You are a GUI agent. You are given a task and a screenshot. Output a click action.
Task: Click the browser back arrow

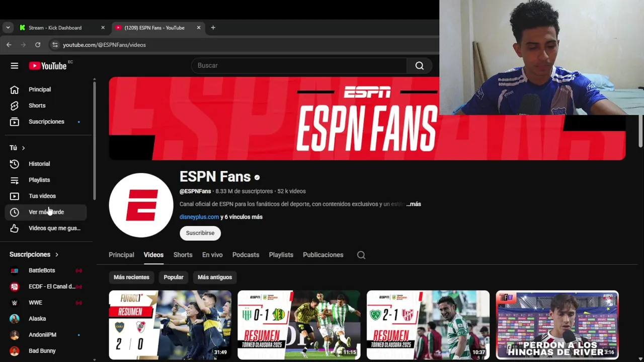click(x=9, y=45)
